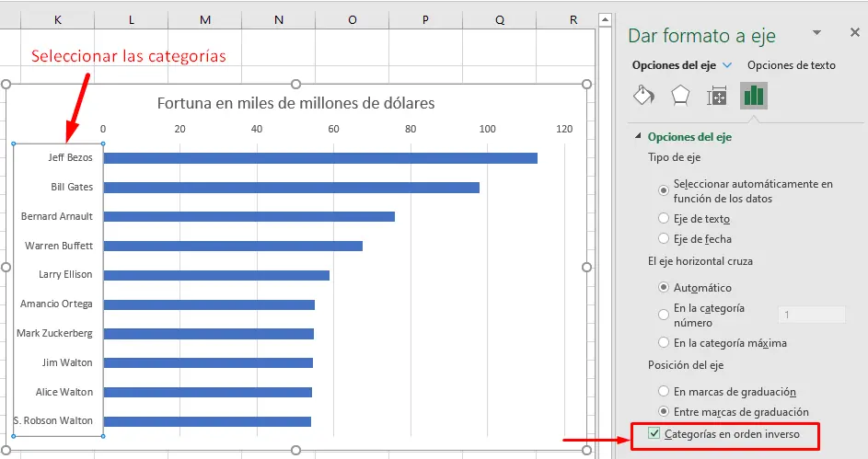Open the Fill & Line paint bucket icon
This screenshot has height=459, width=868.
click(x=643, y=96)
